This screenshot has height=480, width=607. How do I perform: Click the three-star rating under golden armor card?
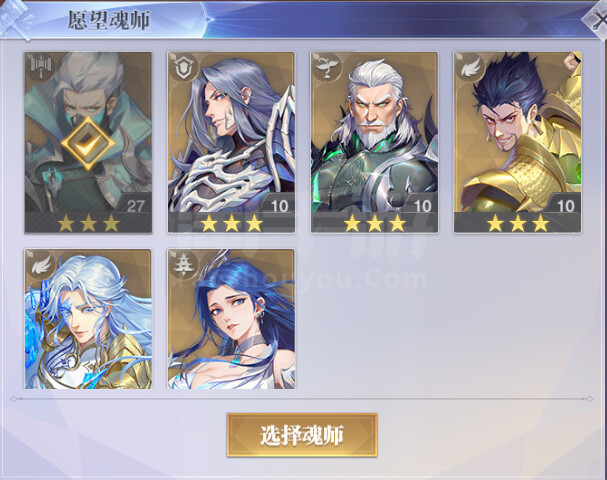click(517, 223)
